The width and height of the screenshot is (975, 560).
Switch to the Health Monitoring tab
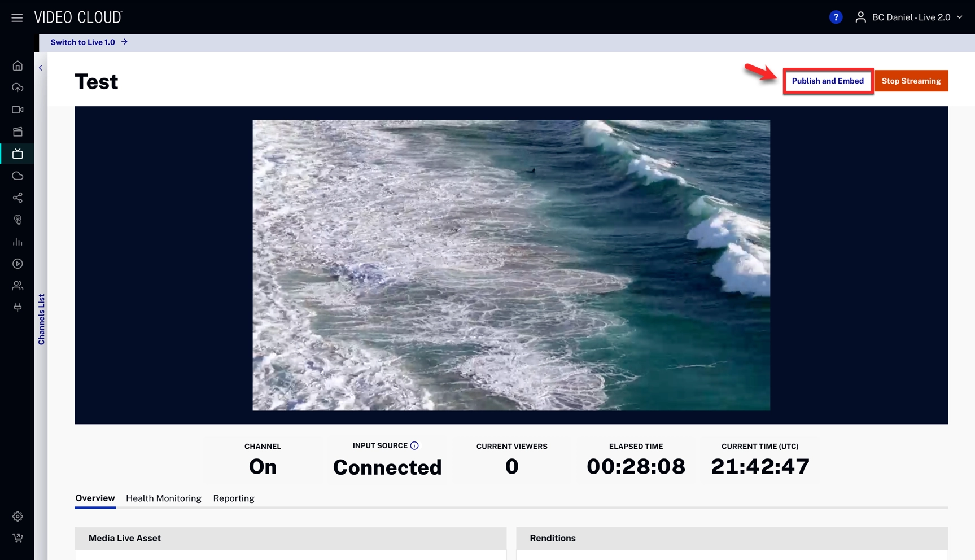click(164, 498)
